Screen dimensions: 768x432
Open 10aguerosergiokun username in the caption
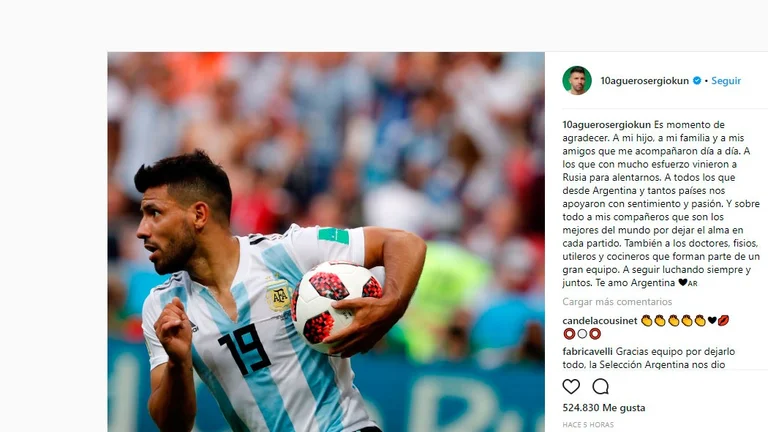pos(606,124)
